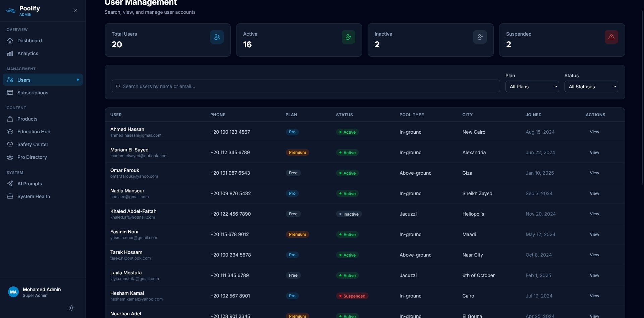This screenshot has width=644, height=318.
Task: Open the Safety Center page
Action: tap(43, 144)
